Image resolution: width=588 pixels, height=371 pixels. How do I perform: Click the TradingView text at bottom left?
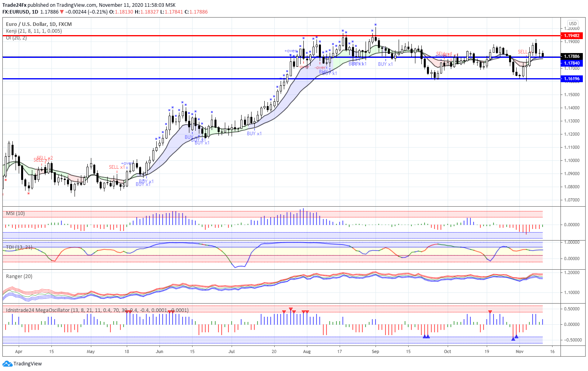pyautogui.click(x=28, y=363)
